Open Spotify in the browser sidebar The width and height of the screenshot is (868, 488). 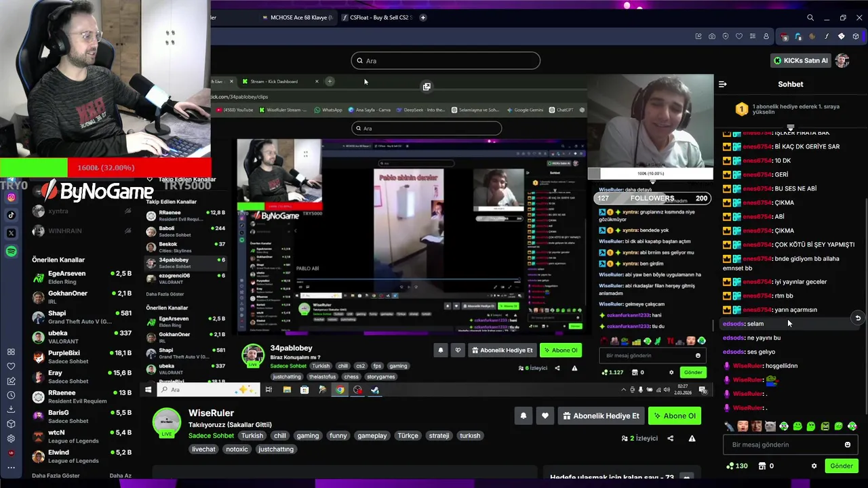coord(11,251)
